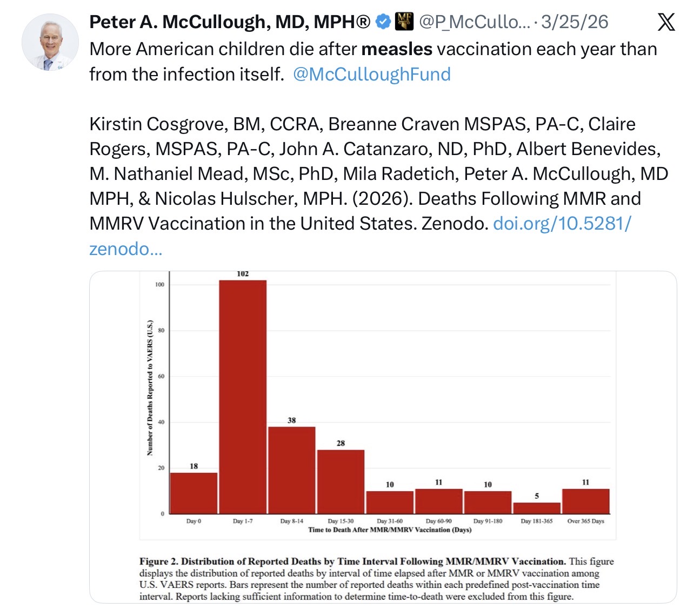Click the Day 8-14 bar labeled 38
The width and height of the screenshot is (700, 609).
click(292, 470)
